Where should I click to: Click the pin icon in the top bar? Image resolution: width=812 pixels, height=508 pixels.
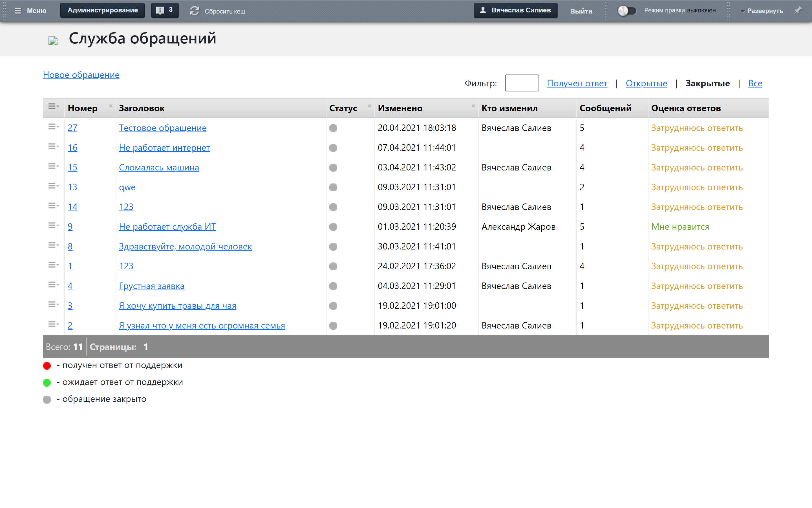click(x=798, y=10)
